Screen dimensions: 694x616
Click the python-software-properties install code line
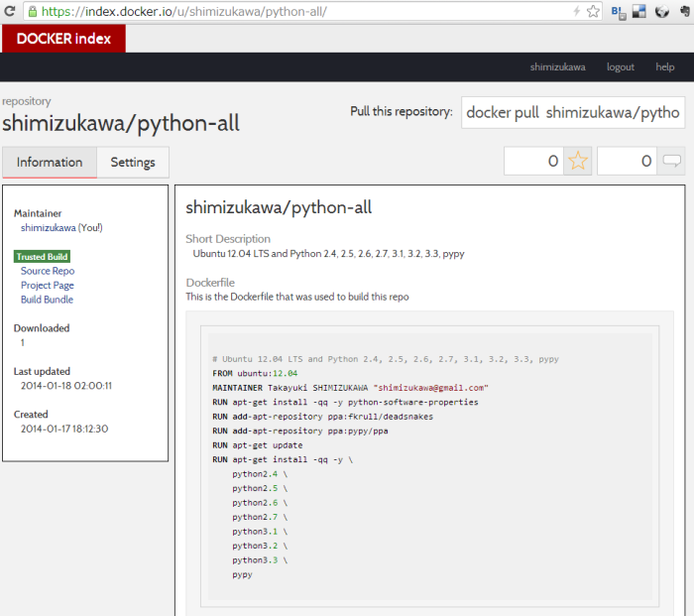pyautogui.click(x=345, y=402)
